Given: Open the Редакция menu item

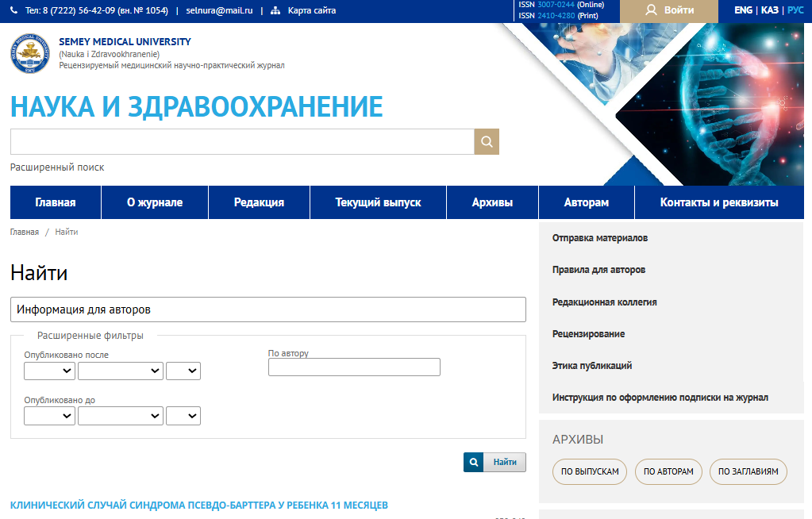Looking at the screenshot, I should 259,202.
